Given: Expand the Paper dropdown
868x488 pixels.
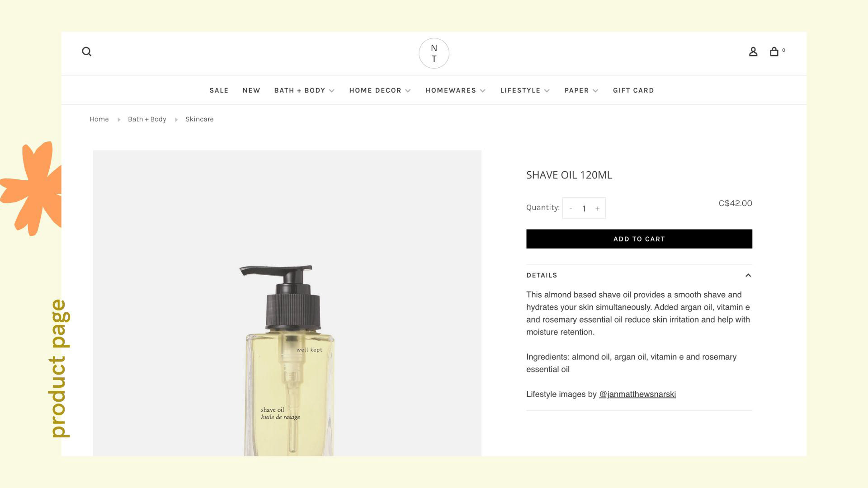Looking at the screenshot, I should 581,90.
